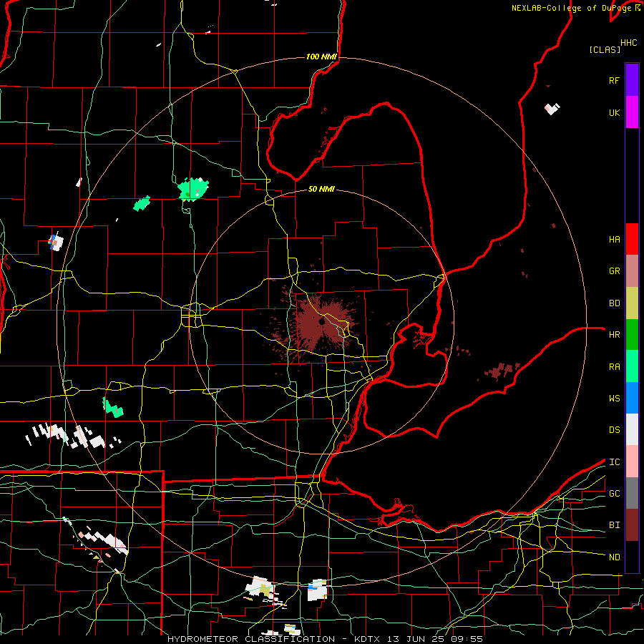Select the BD yellow legend swatch
This screenshot has height=644, width=644.
point(632,303)
